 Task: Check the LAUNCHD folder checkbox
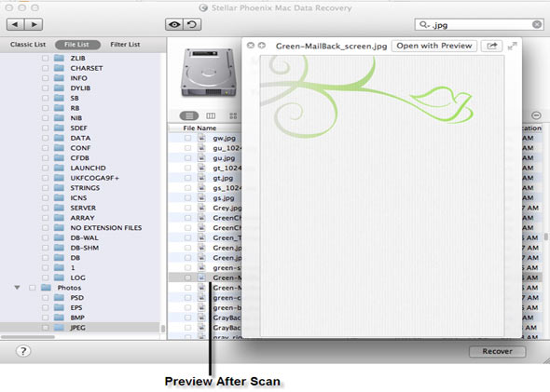click(46, 168)
